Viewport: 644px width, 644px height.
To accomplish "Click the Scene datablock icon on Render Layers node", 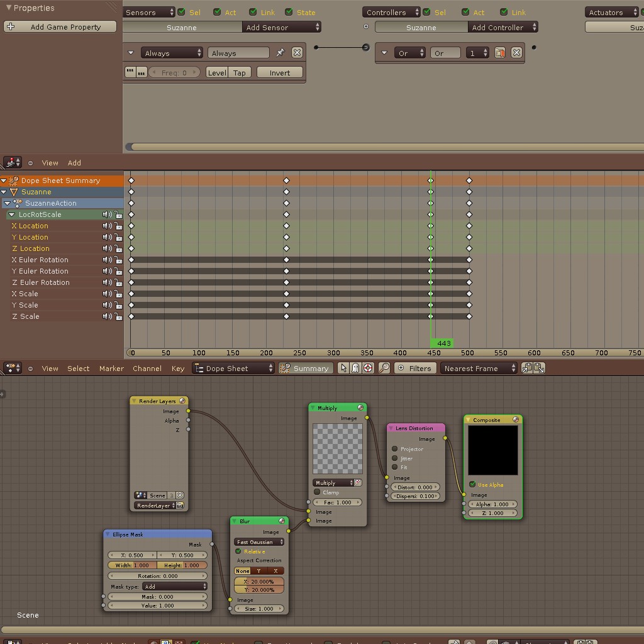I will [140, 496].
